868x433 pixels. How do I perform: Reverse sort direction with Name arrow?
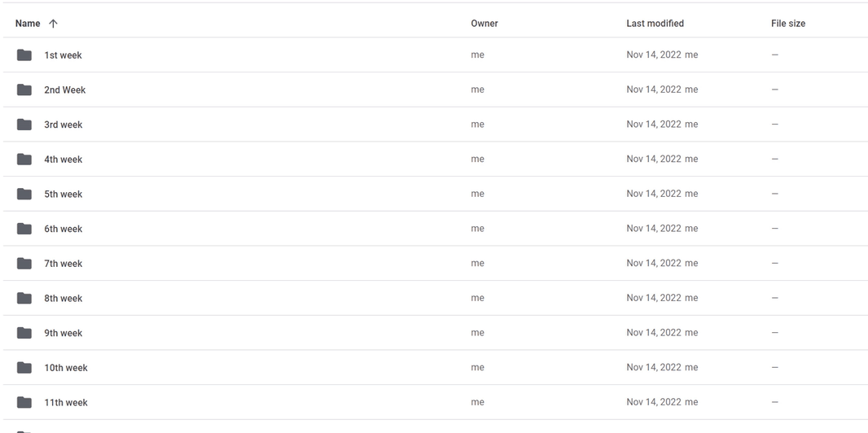53,24
